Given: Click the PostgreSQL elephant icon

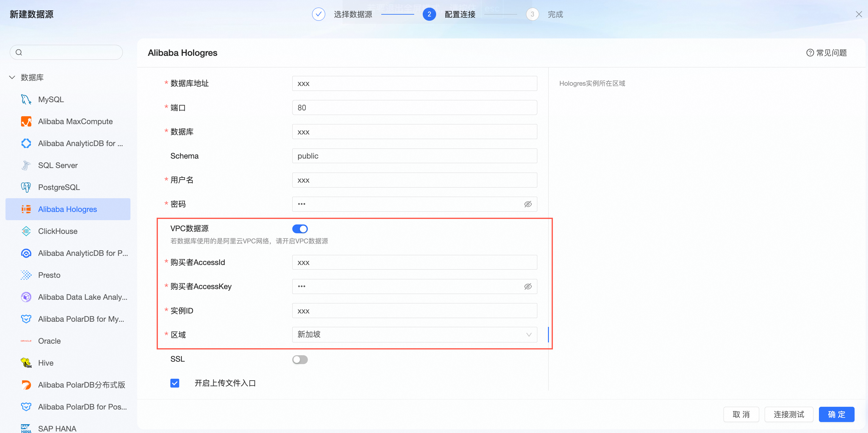Looking at the screenshot, I should tap(26, 187).
